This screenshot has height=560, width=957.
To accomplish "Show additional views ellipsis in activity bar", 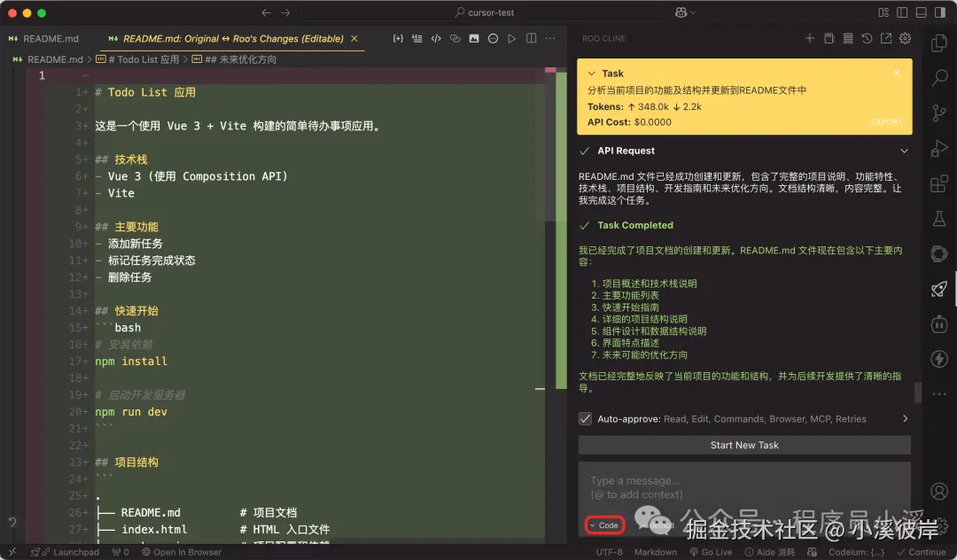I will point(939,394).
